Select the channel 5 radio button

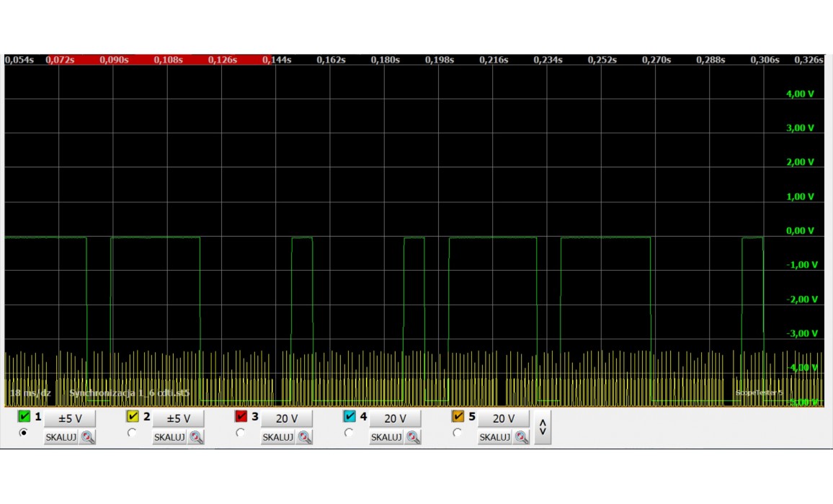click(x=457, y=433)
